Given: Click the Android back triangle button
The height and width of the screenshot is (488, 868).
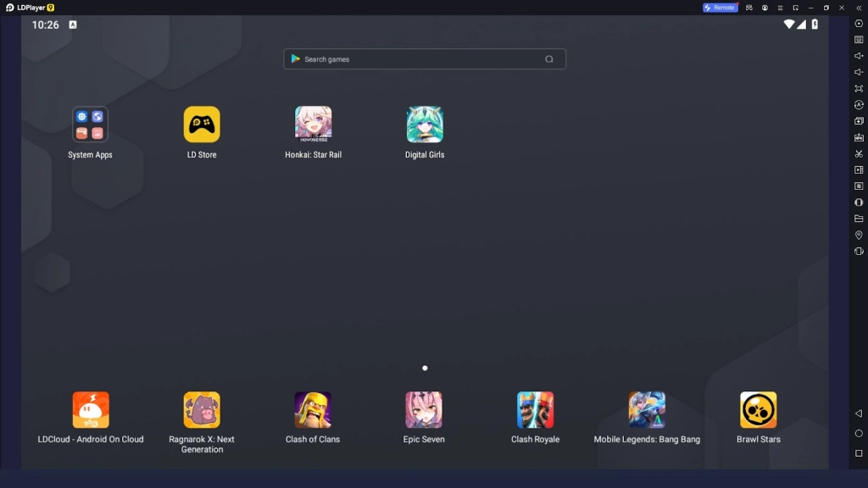Looking at the screenshot, I should click(x=859, y=413).
